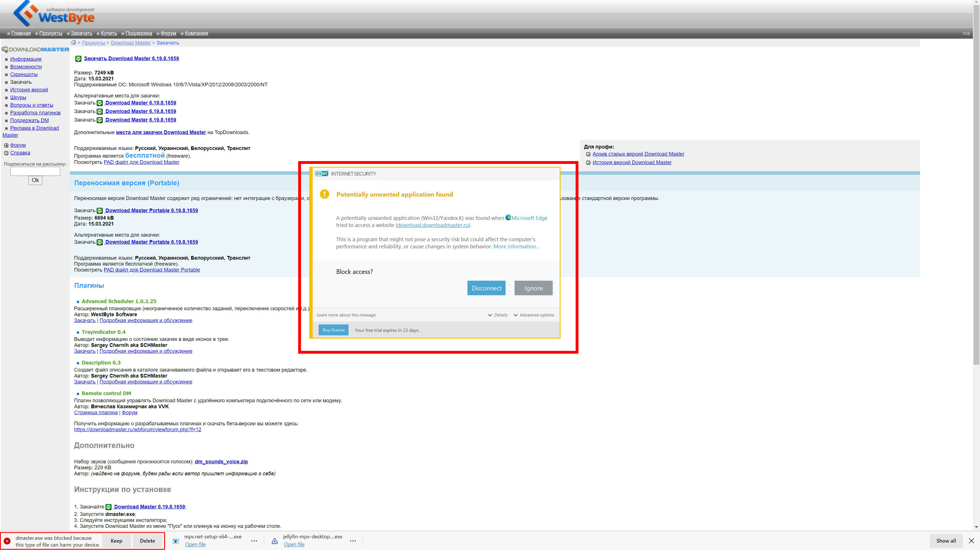
Task: Click download.downloadmaster.ru link in ESET dialog
Action: pyautogui.click(x=433, y=225)
